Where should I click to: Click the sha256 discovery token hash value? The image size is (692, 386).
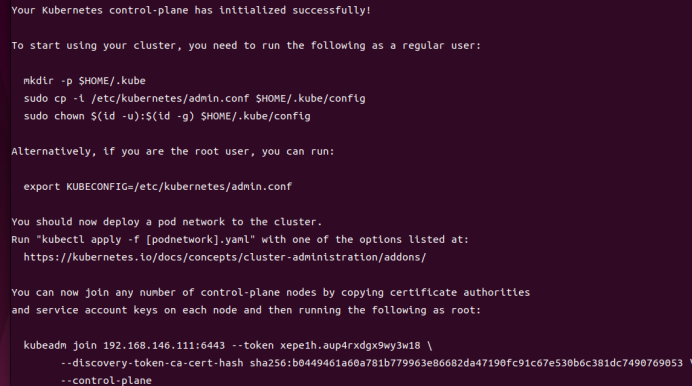point(466,363)
